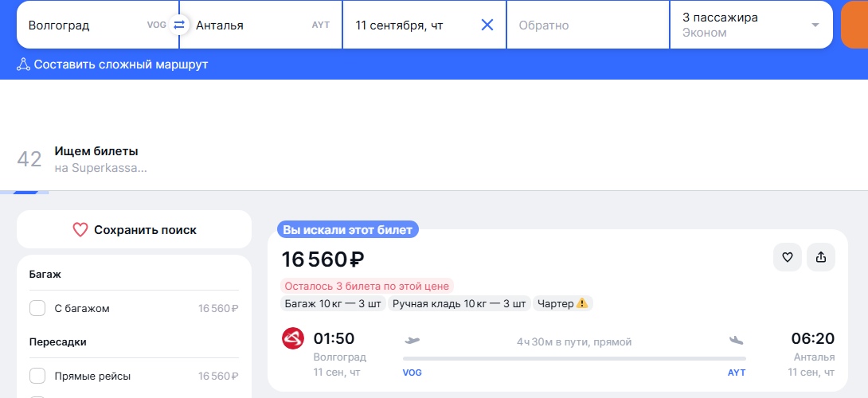
Task: Click heart icon in Сохранить поиск
Action: pyautogui.click(x=80, y=230)
